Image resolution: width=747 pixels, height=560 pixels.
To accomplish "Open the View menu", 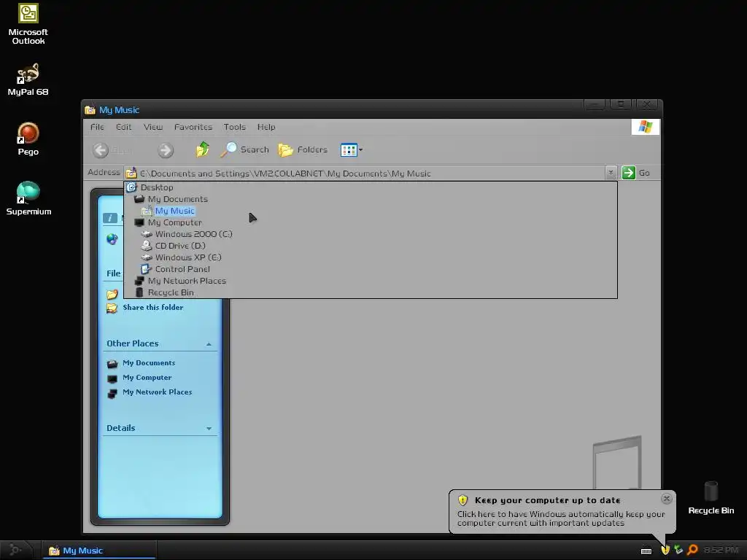I will click(x=153, y=127).
